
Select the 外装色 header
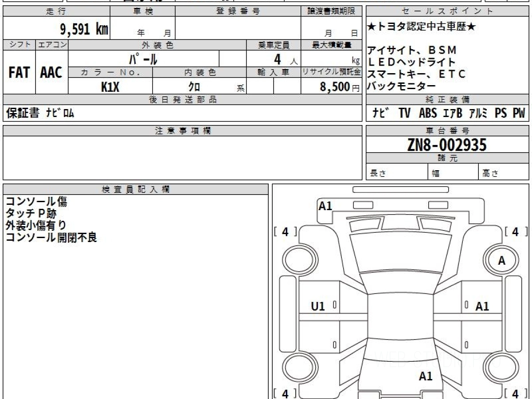point(157,45)
